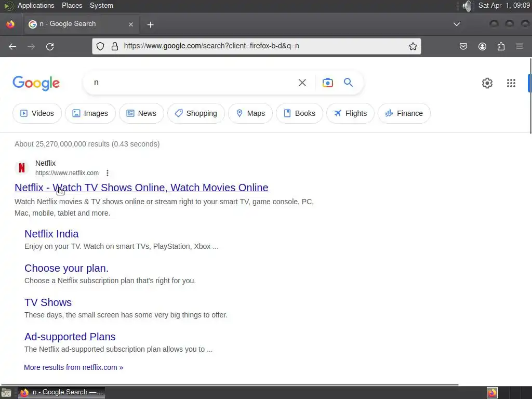This screenshot has height=399, width=532.
Task: Open the Firefox hamburger menu
Action: pyautogui.click(x=520, y=46)
